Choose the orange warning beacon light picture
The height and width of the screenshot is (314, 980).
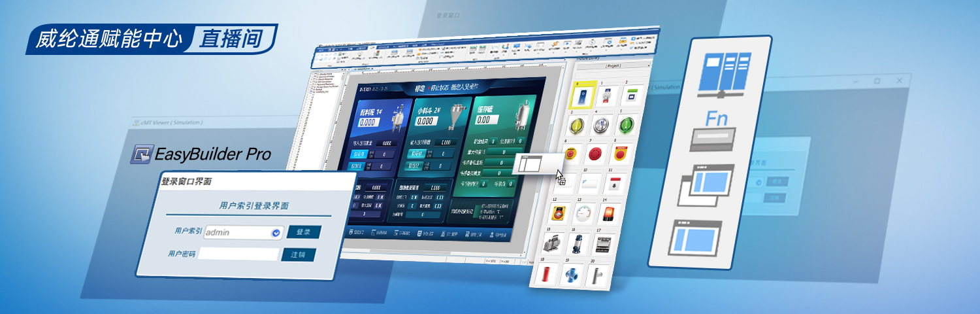pos(608,213)
